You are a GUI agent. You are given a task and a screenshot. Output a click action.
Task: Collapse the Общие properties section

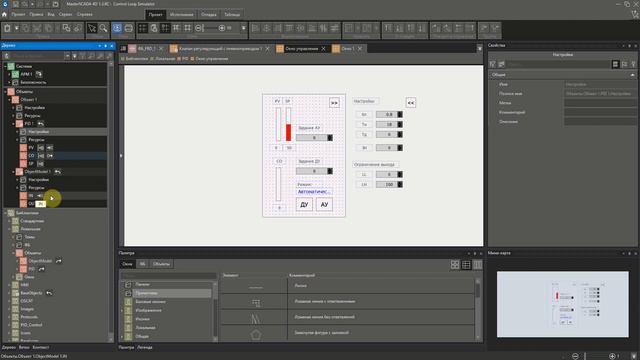pyautogui.click(x=632, y=75)
